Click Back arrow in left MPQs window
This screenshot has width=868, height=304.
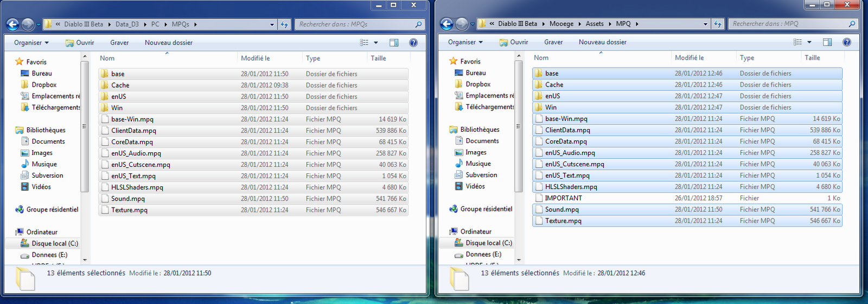pos(13,24)
